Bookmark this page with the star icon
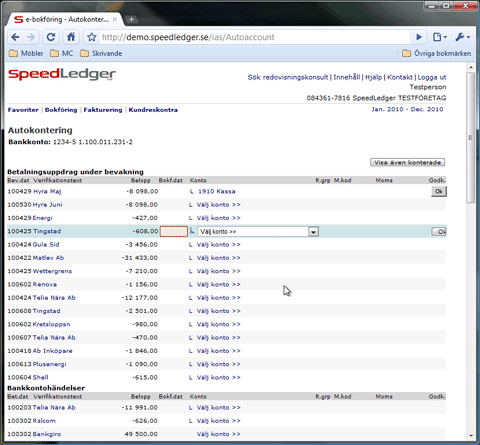This screenshot has height=445, width=480. tap(91, 37)
